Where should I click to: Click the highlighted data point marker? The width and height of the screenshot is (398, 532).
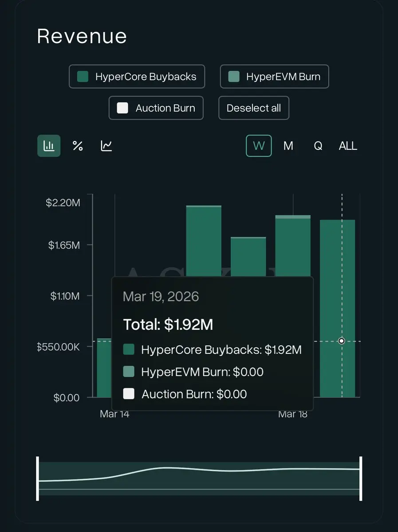[342, 341]
